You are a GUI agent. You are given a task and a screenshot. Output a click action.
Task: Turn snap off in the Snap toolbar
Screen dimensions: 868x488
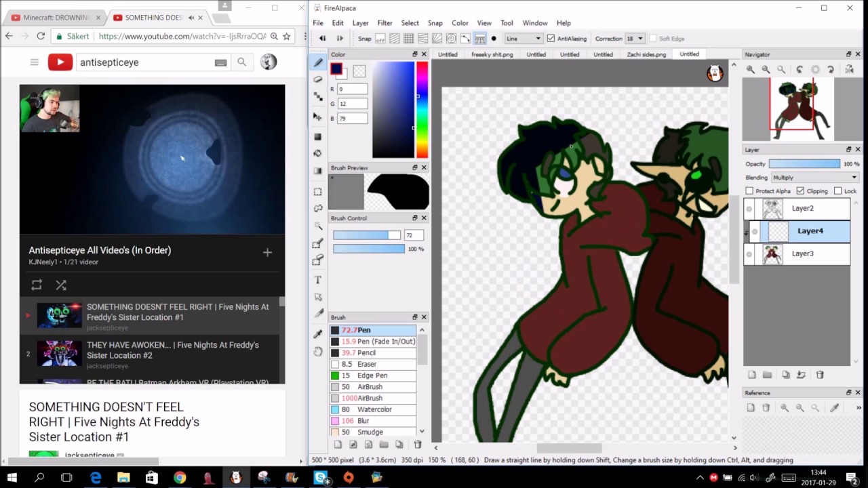point(380,39)
